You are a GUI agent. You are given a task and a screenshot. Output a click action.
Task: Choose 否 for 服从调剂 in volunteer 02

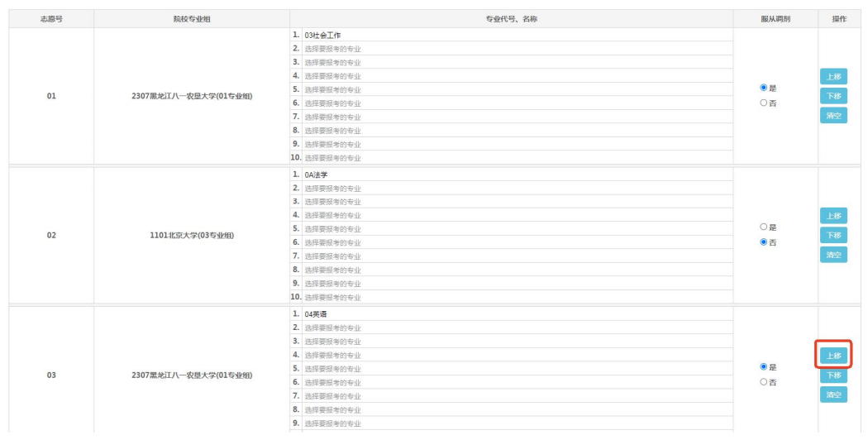coord(764,242)
